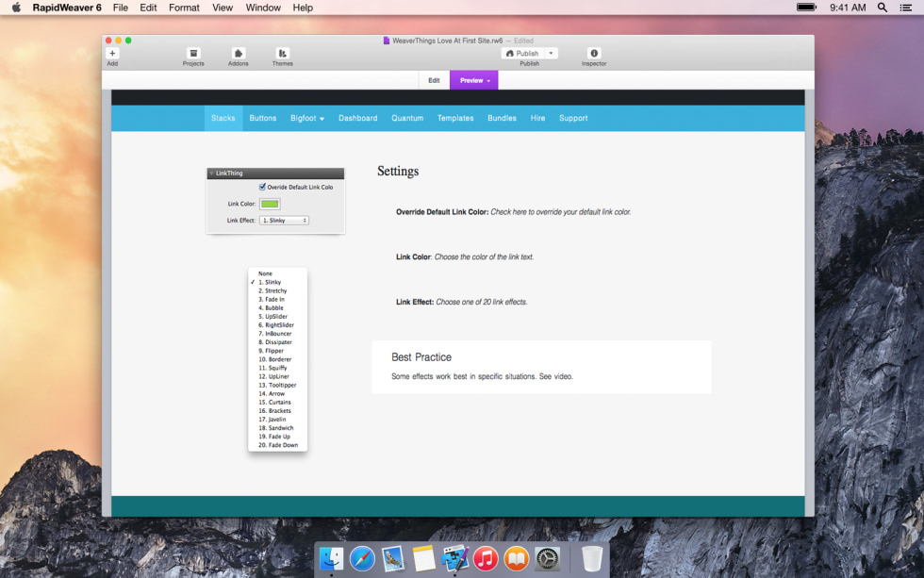The image size is (924, 578).
Task: Open Finder from the Dock
Action: coord(331,558)
